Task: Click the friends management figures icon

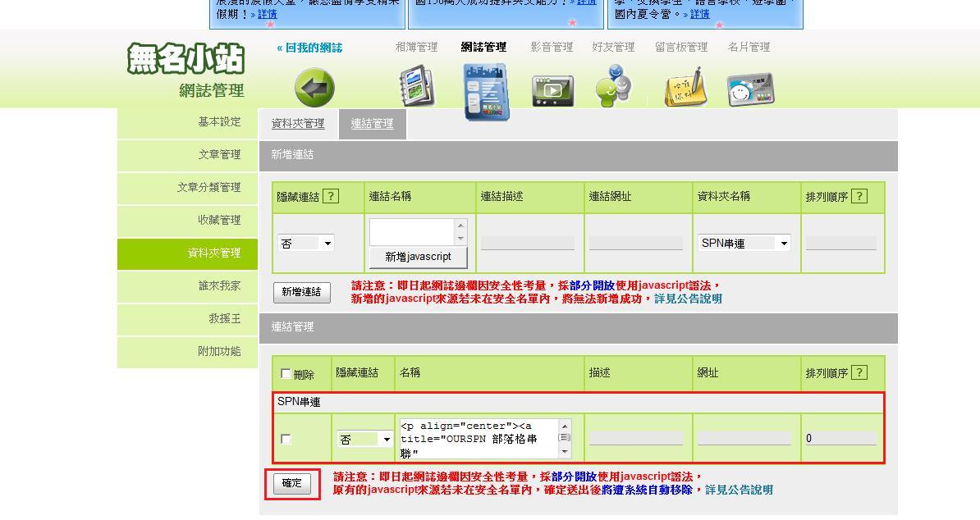Action: [x=613, y=85]
